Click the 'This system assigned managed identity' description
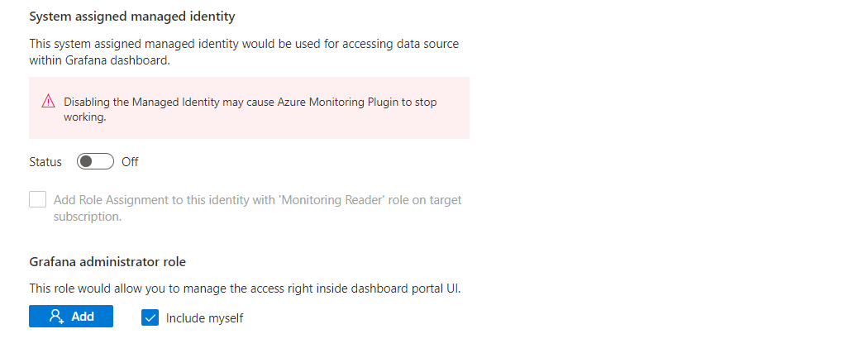Screen dimensions: 868x353 click(x=244, y=44)
